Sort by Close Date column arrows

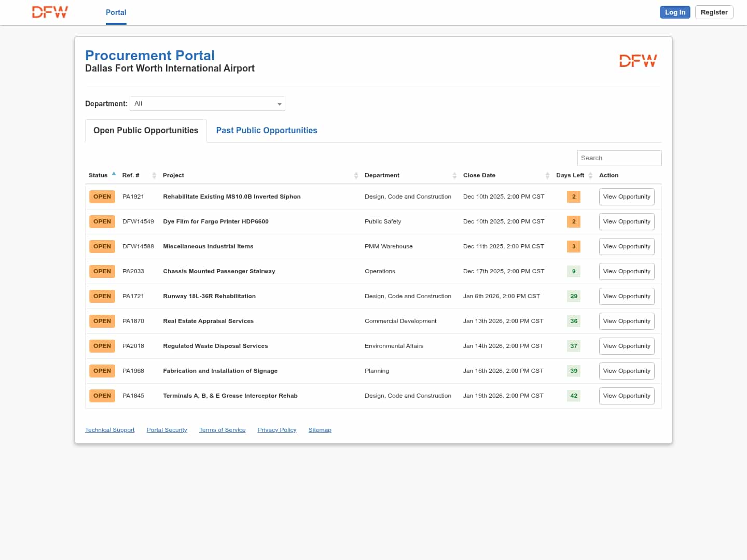pos(547,176)
